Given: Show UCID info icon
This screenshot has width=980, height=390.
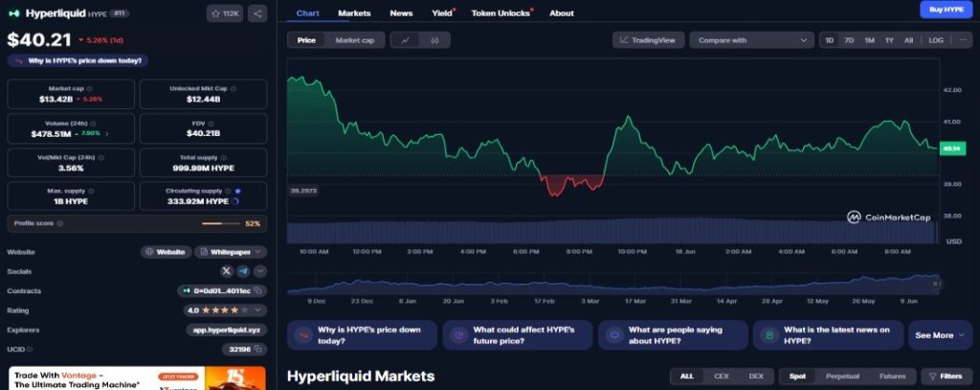Looking at the screenshot, I should [30, 350].
